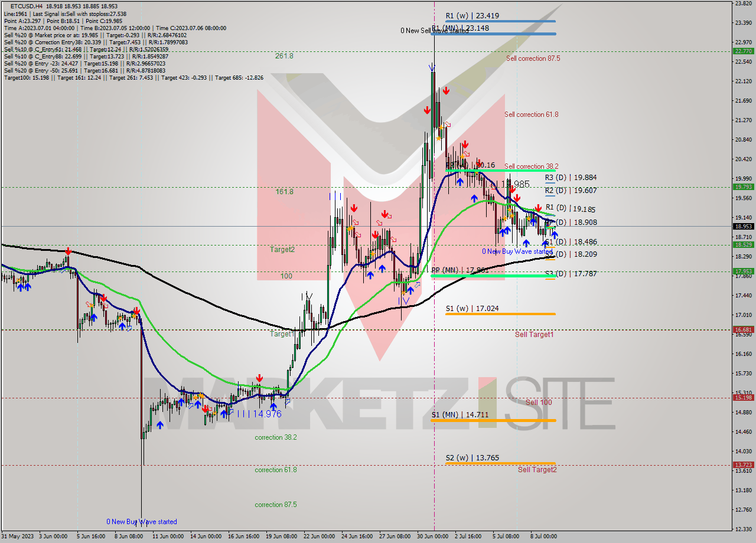Click the green 'Target2' label
756x543 pixels.
coord(282,249)
